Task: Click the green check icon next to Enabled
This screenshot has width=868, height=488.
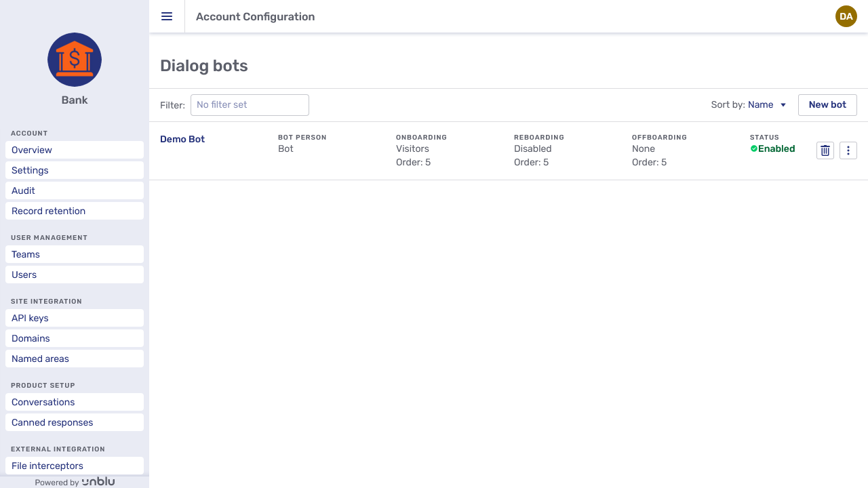Action: 754,148
